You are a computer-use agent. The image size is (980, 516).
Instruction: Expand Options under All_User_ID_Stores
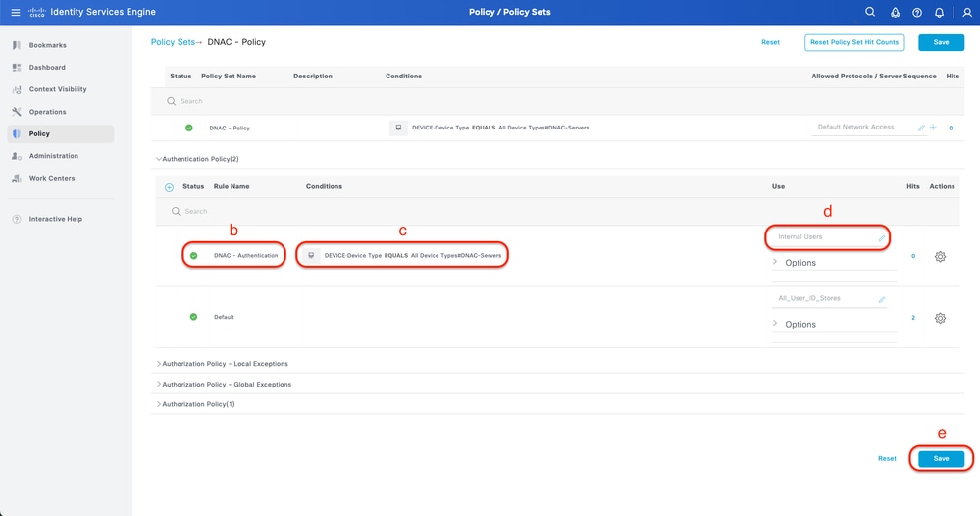pos(775,323)
